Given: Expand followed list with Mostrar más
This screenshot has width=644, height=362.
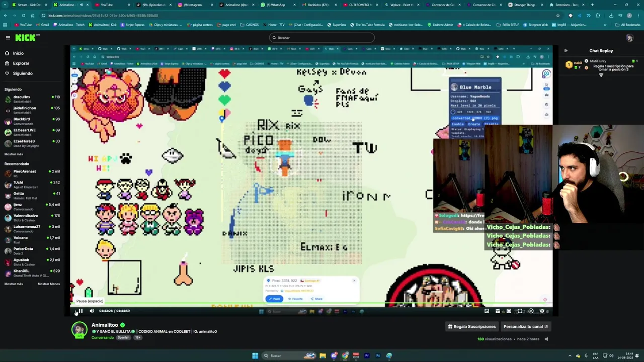Looking at the screenshot, I should coord(14,154).
